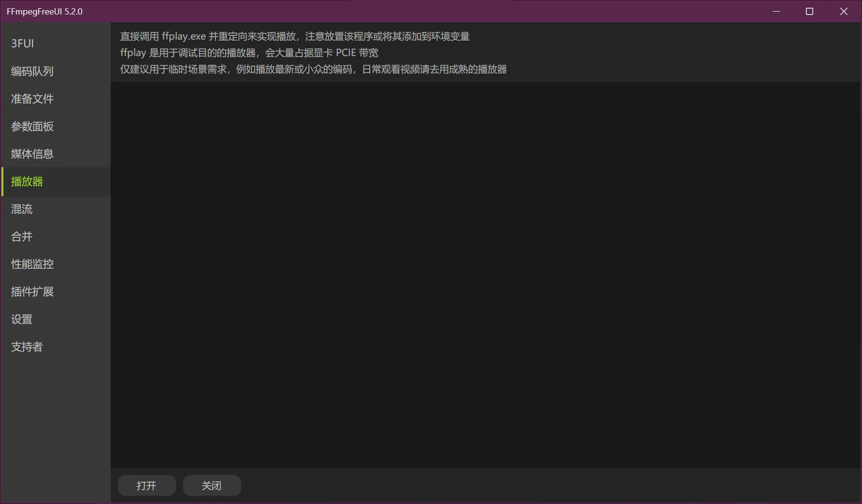
Task: Switch to the 混流 page
Action: [x=22, y=209]
